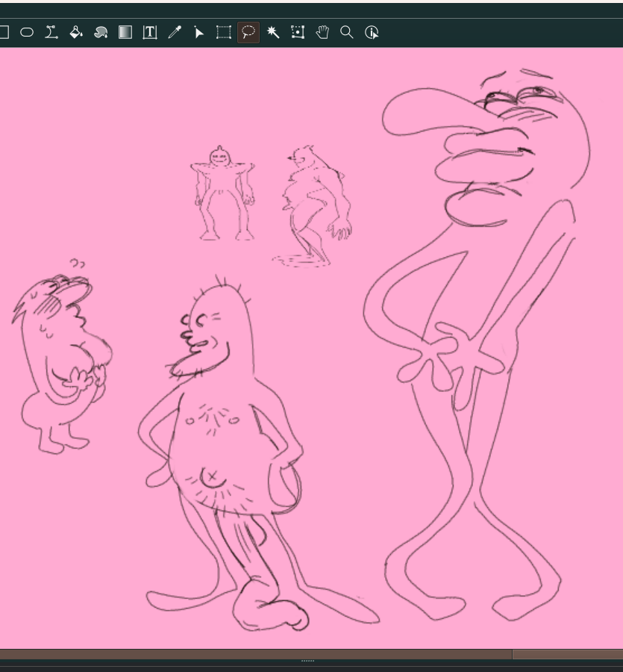Click the dotted panel splitter handle

coord(307,662)
